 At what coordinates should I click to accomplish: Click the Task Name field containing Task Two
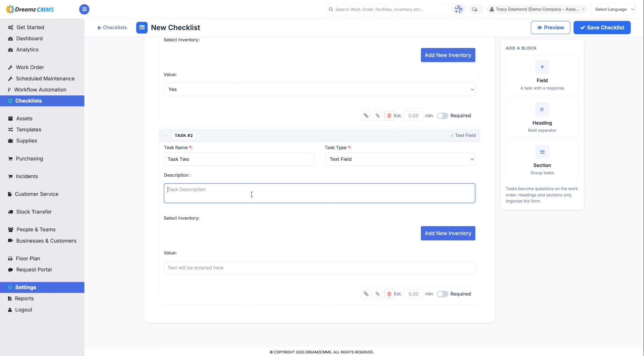(239, 159)
